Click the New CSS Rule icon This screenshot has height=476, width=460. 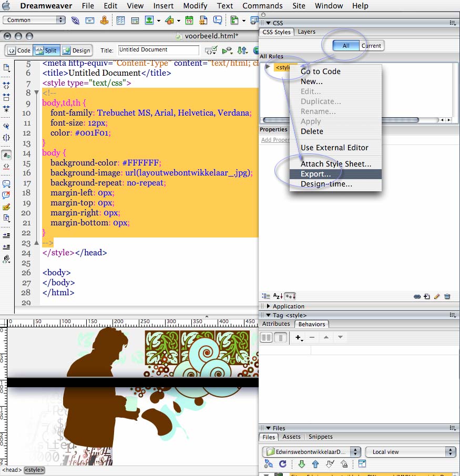[427, 297]
